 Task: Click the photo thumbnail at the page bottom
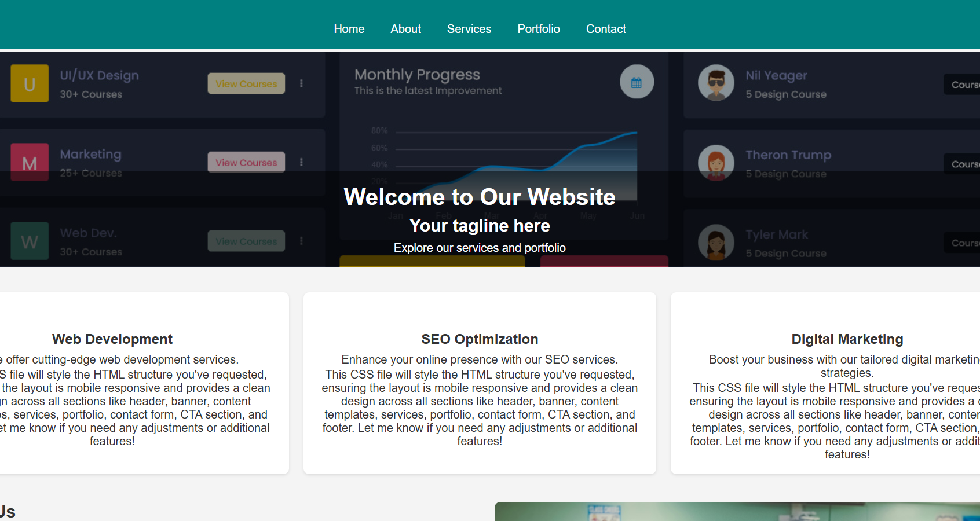tap(737, 511)
